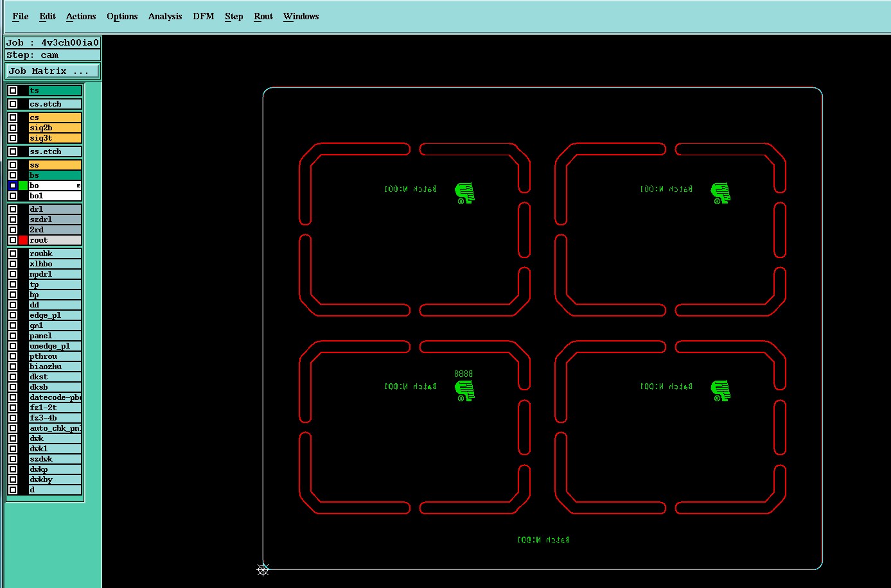Open the Actions menu

pyautogui.click(x=81, y=16)
